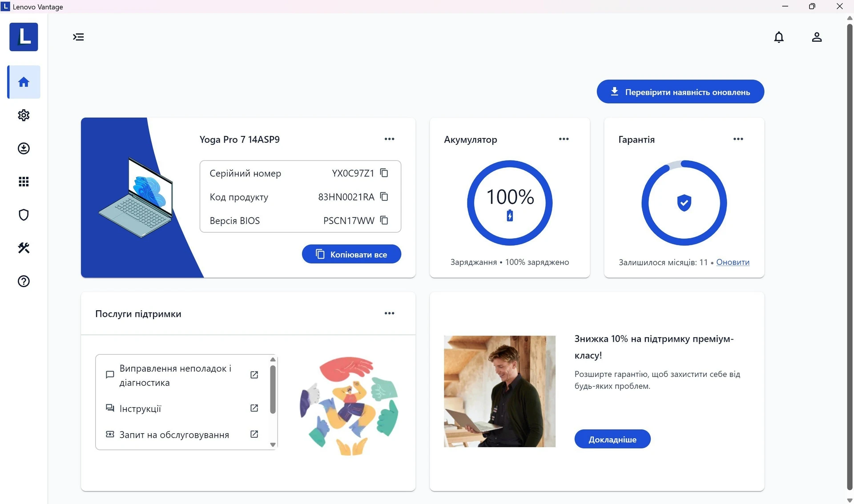Open the notifications bell
The height and width of the screenshot is (504, 854).
click(x=779, y=37)
